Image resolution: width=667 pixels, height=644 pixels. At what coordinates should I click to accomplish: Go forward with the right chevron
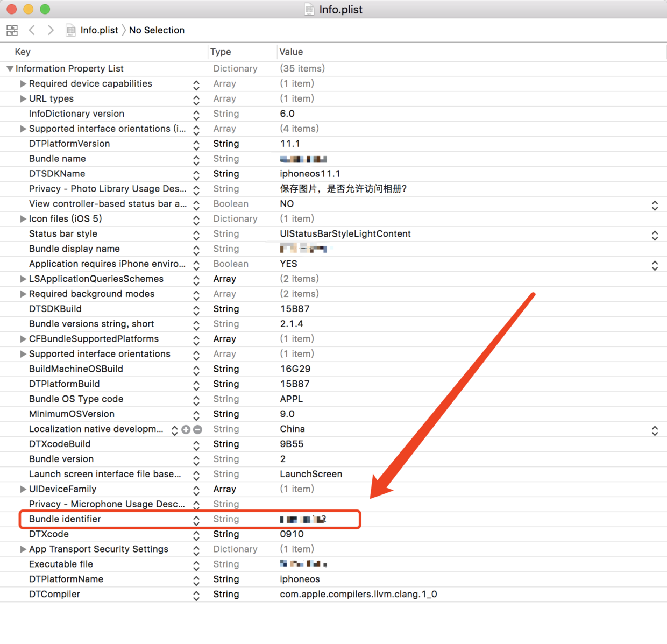pos(51,30)
